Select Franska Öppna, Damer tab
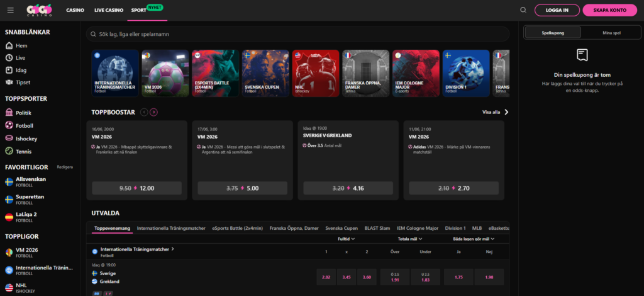 (294, 228)
